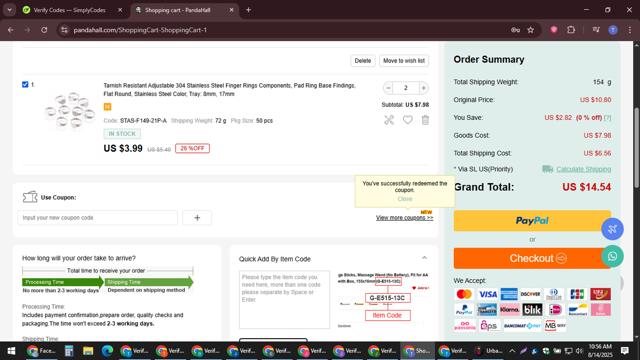Open the Extensions puzzle icon
The image size is (640, 360).
tap(571, 30)
